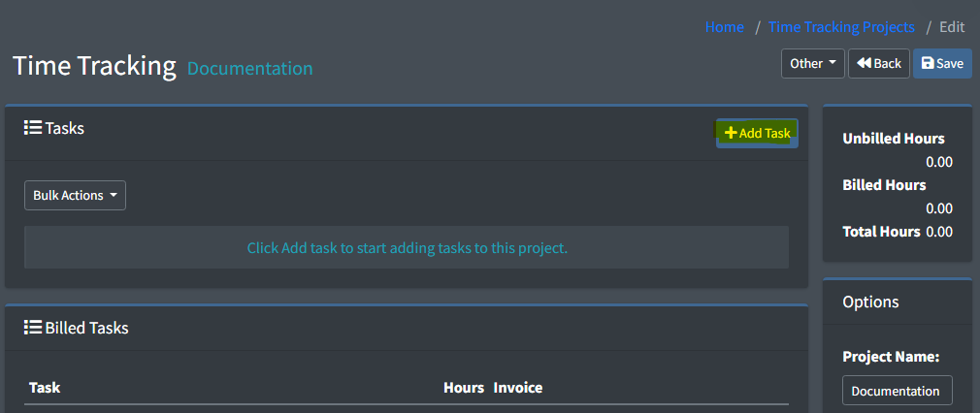Viewport: 980px width, 413px height.
Task: Click the Documentation subtitle next to title
Action: (x=249, y=69)
